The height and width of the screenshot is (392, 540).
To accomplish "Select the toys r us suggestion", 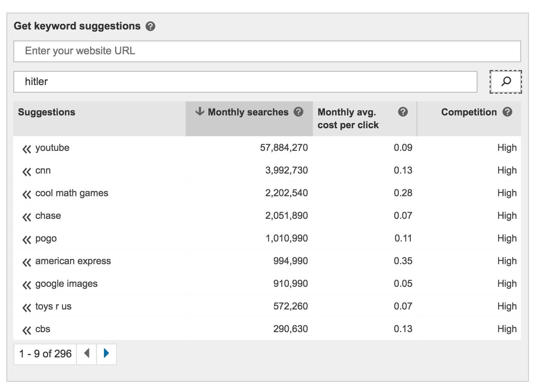I will point(53,307).
